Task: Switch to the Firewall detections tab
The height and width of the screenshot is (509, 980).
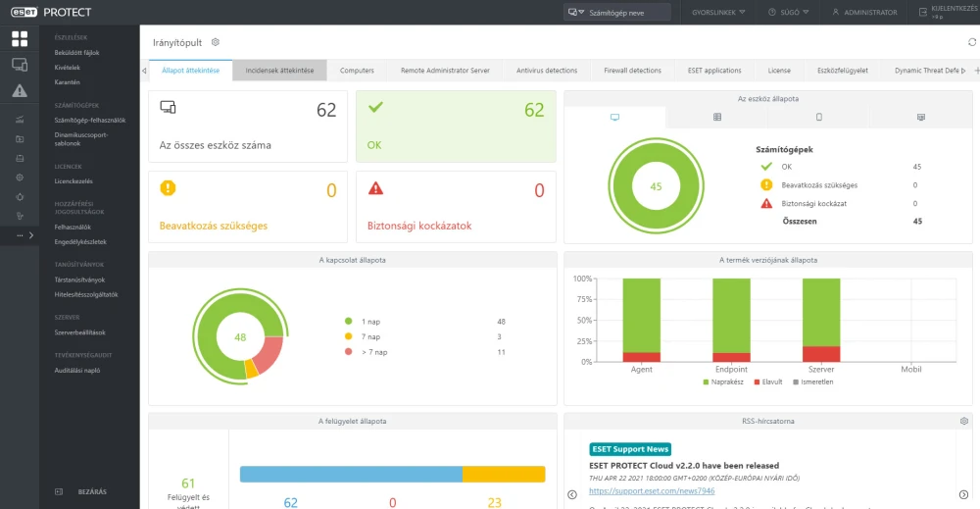Action: pyautogui.click(x=632, y=70)
